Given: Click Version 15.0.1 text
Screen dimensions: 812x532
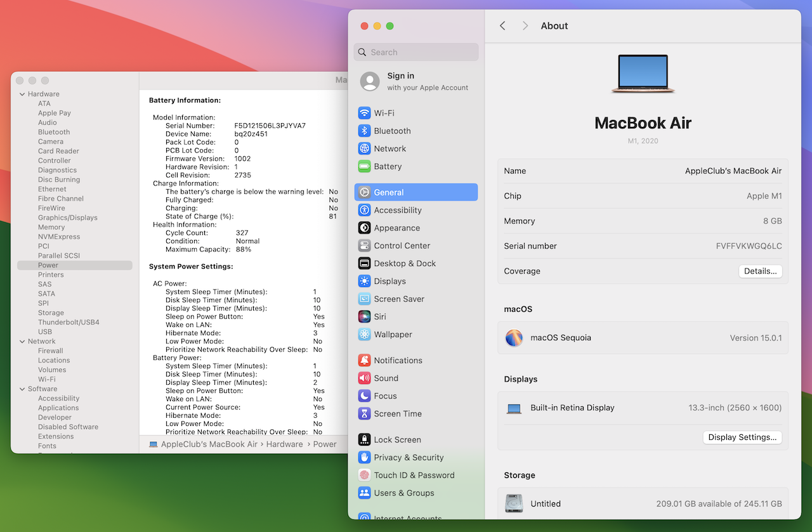Looking at the screenshot, I should (x=756, y=338).
